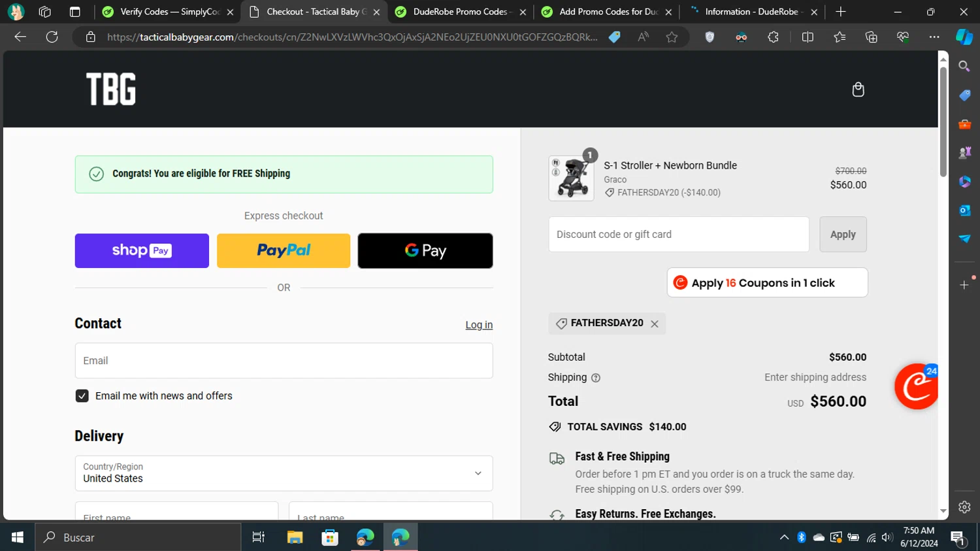Click the First name input field
980x551 pixels.
(x=176, y=512)
